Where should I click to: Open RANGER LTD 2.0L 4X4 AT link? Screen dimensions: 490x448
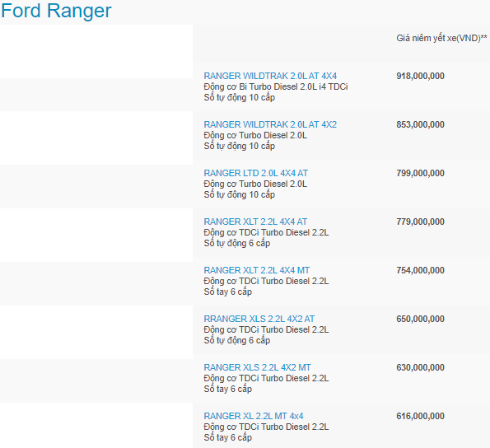point(255,173)
